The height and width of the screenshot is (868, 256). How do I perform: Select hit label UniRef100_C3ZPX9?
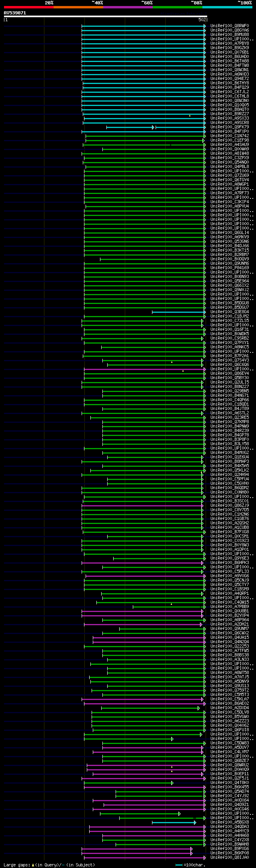tap(230, 158)
